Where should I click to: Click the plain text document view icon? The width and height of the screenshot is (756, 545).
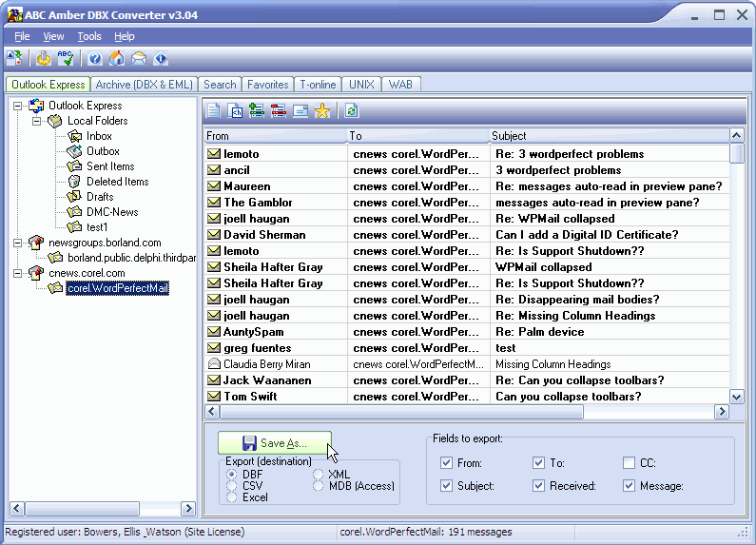tap(213, 111)
